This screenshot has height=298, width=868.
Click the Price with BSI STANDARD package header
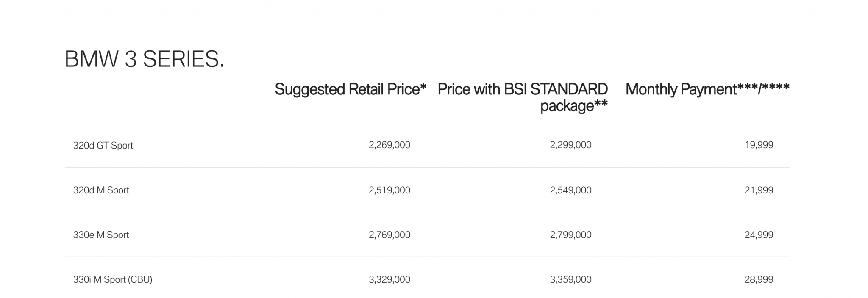click(523, 97)
